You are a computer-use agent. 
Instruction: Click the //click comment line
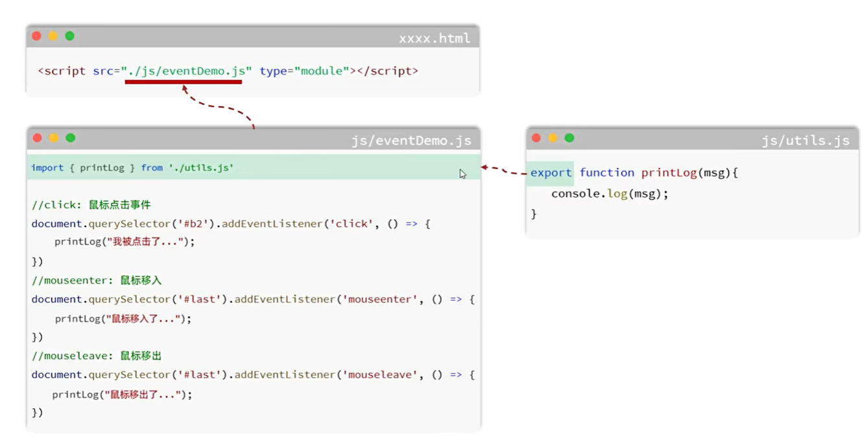coord(91,205)
